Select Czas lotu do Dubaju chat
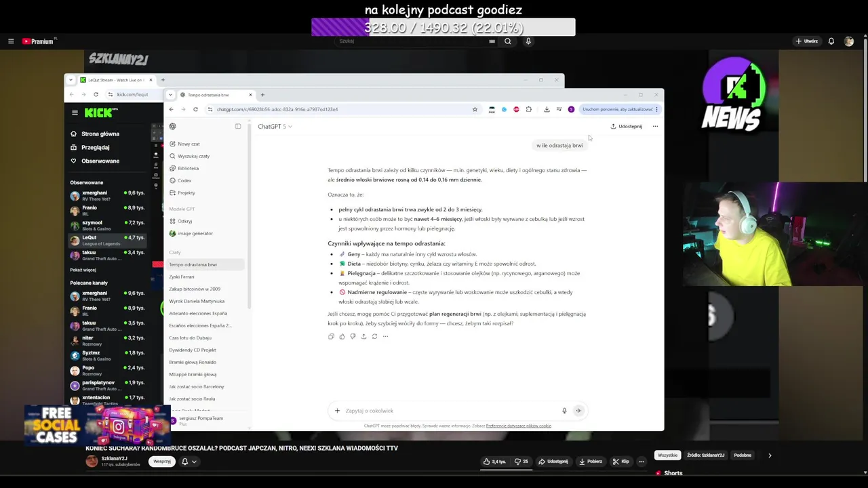Screen dimensions: 868x488 click(190, 338)
